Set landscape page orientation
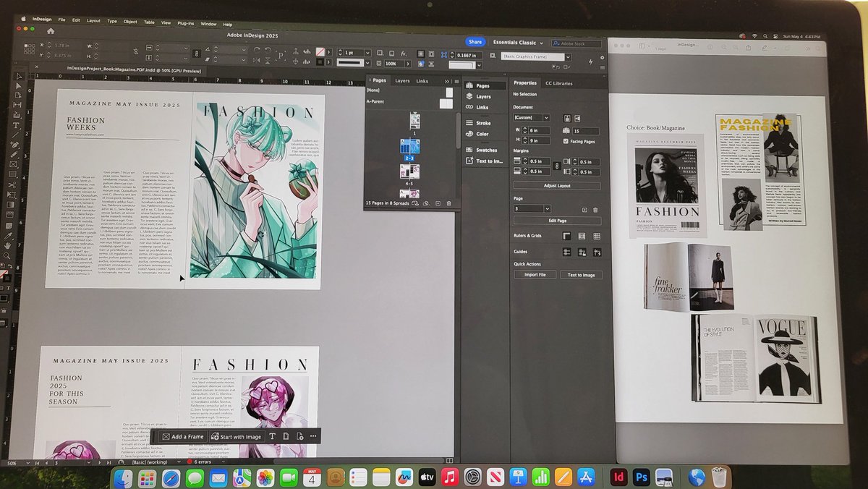This screenshot has width=868, height=489. tap(577, 118)
